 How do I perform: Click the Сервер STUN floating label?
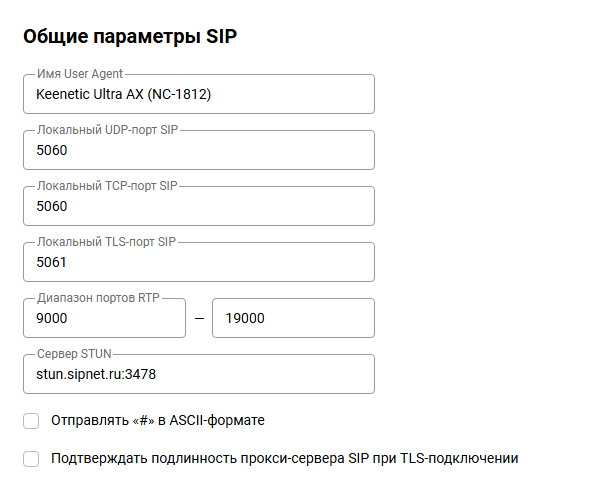76,354
